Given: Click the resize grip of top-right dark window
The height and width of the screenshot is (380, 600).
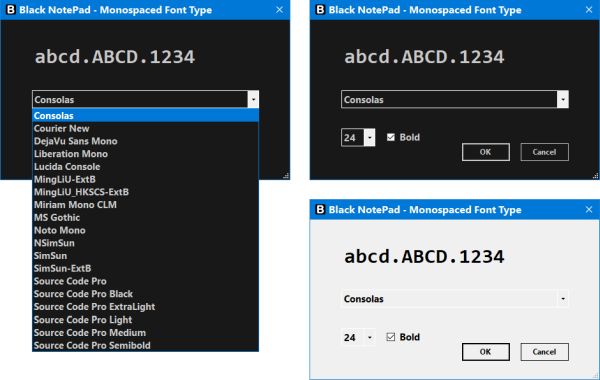Looking at the screenshot, I should pyautogui.click(x=595, y=176).
